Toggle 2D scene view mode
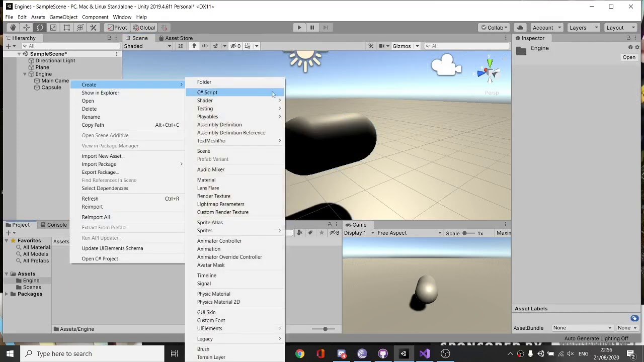644x362 pixels. [181, 46]
